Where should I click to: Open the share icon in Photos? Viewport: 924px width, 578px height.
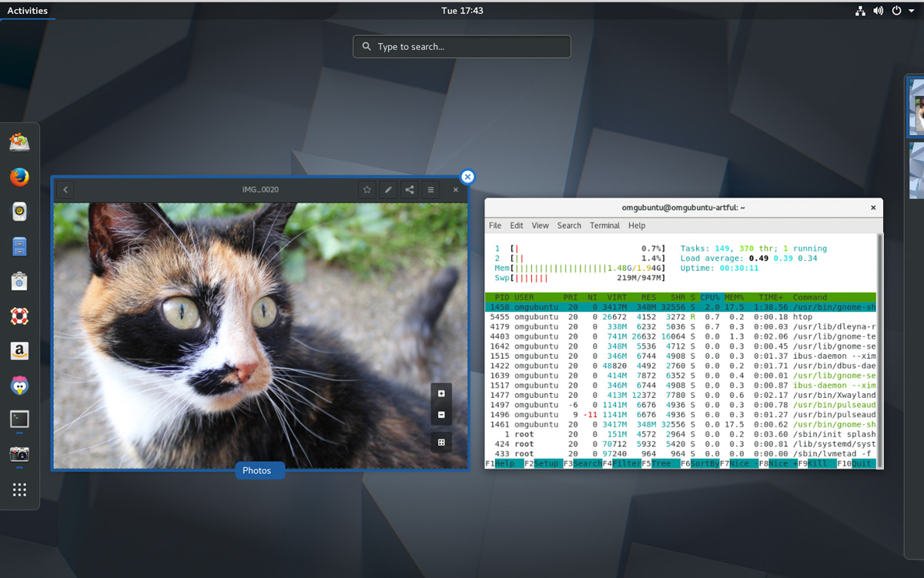pos(410,190)
